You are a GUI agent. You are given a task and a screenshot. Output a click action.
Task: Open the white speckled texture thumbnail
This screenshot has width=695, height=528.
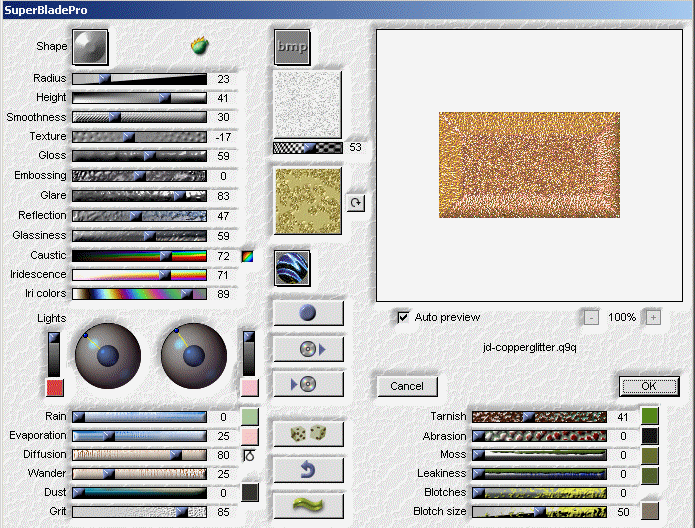(x=307, y=105)
